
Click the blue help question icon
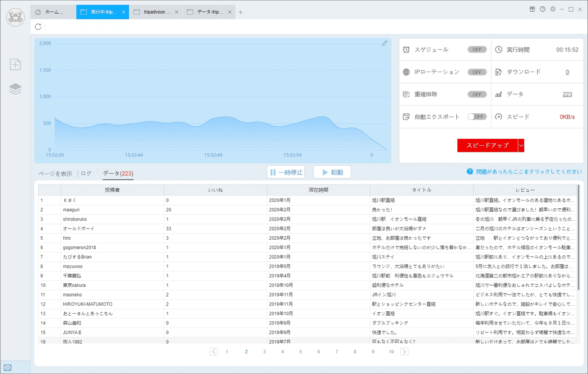470,172
